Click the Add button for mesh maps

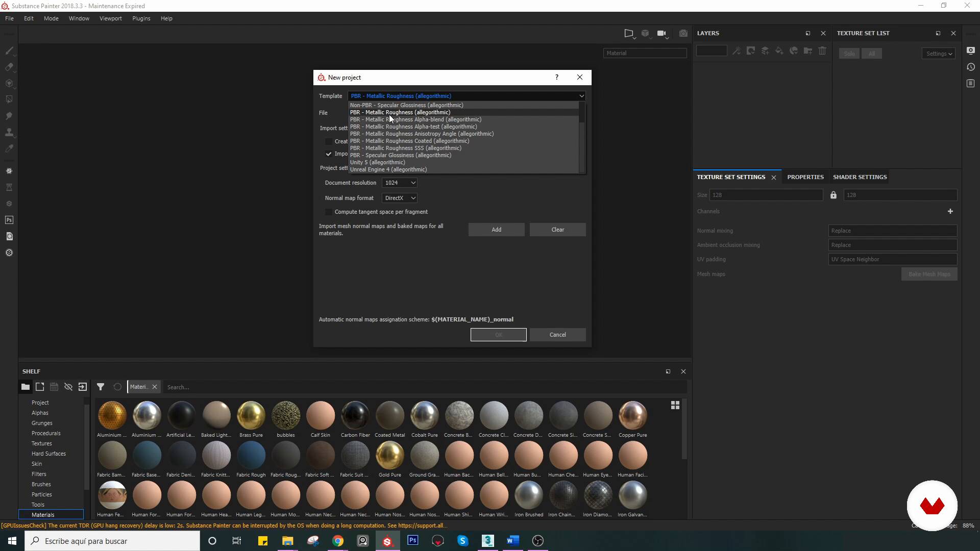496,230
